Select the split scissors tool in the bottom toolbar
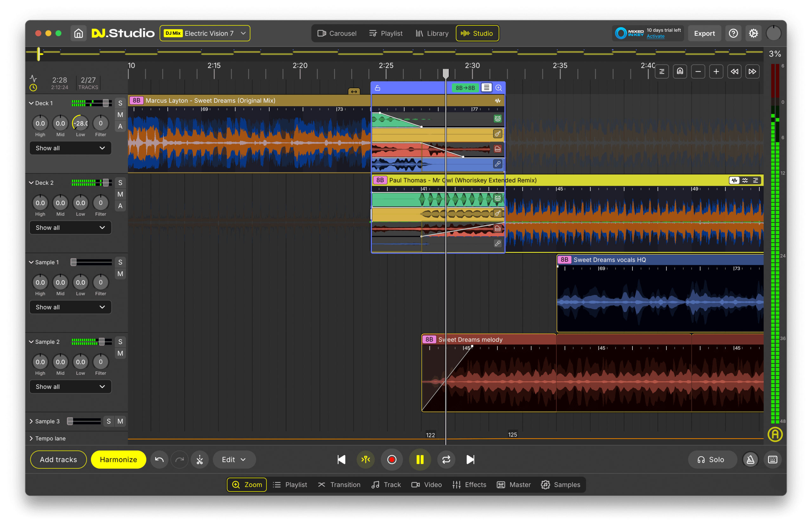Image resolution: width=812 pixels, height=526 pixels. coord(200,459)
